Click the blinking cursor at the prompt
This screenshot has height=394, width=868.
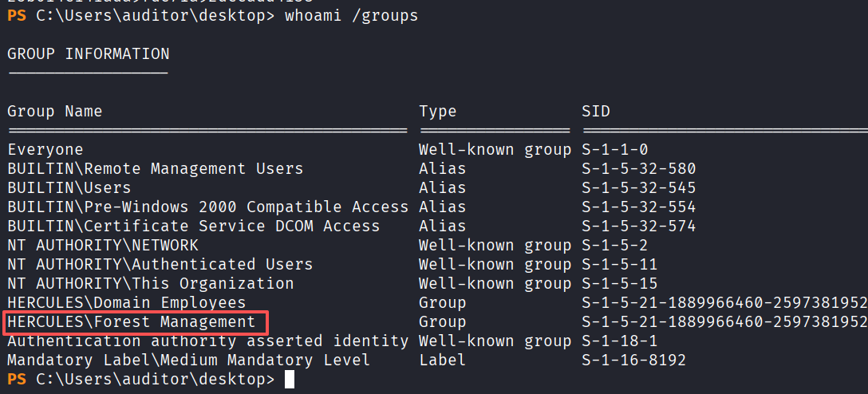(290, 380)
